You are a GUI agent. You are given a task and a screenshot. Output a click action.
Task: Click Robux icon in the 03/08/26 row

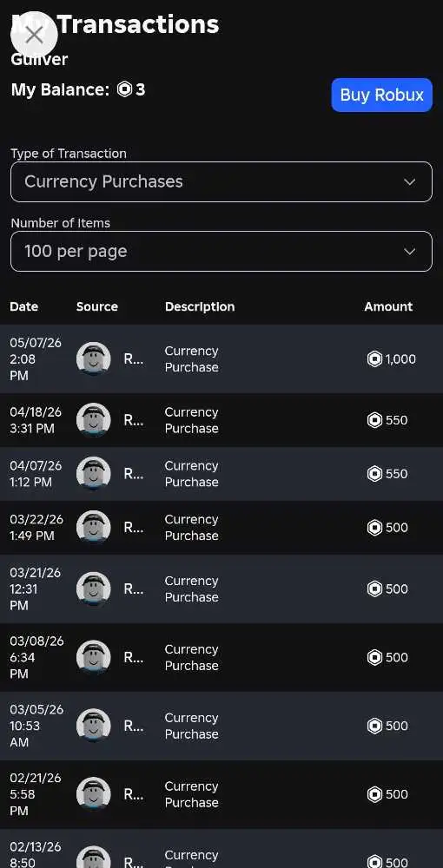coord(375,658)
